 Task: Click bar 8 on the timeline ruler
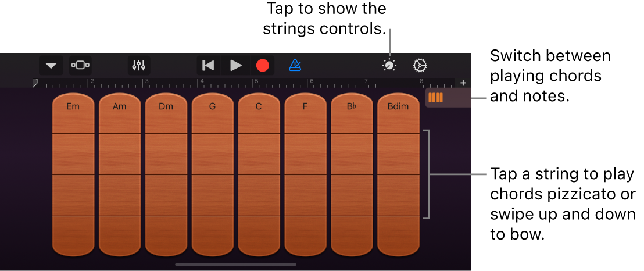[x=420, y=81]
